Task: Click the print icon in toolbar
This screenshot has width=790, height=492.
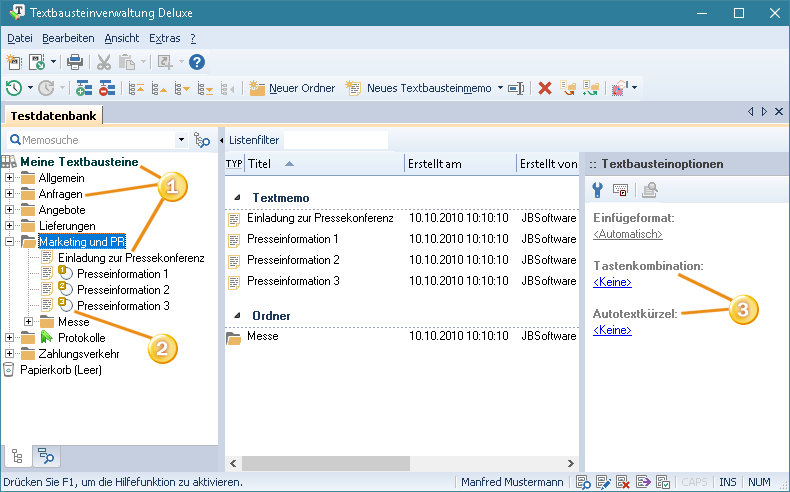Action: (x=75, y=62)
